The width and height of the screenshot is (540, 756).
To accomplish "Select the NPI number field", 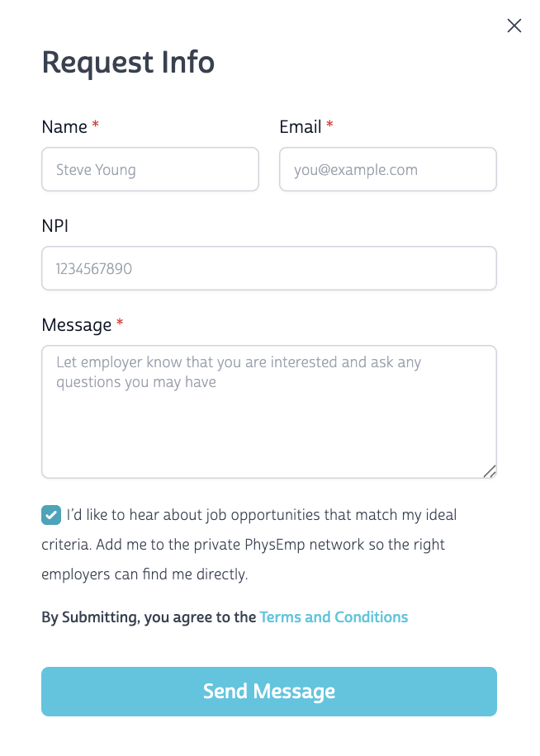I will click(269, 268).
